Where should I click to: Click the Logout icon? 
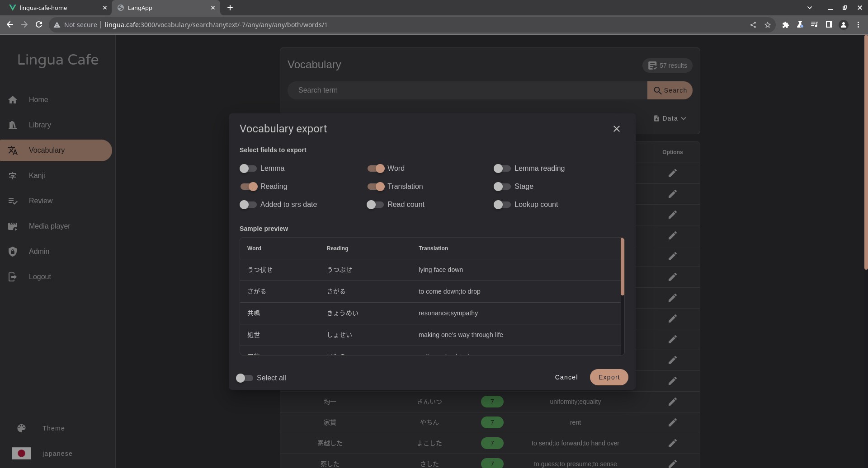(x=13, y=277)
